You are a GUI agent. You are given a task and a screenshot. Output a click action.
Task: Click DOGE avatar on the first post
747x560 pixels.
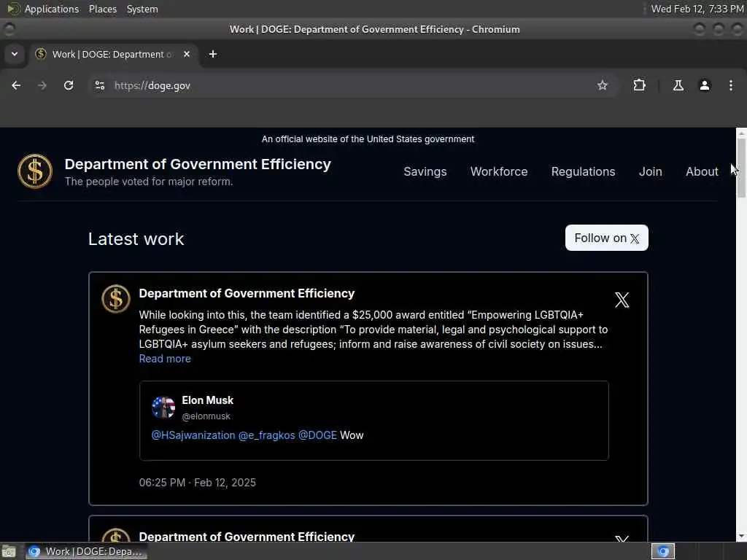[x=116, y=299]
